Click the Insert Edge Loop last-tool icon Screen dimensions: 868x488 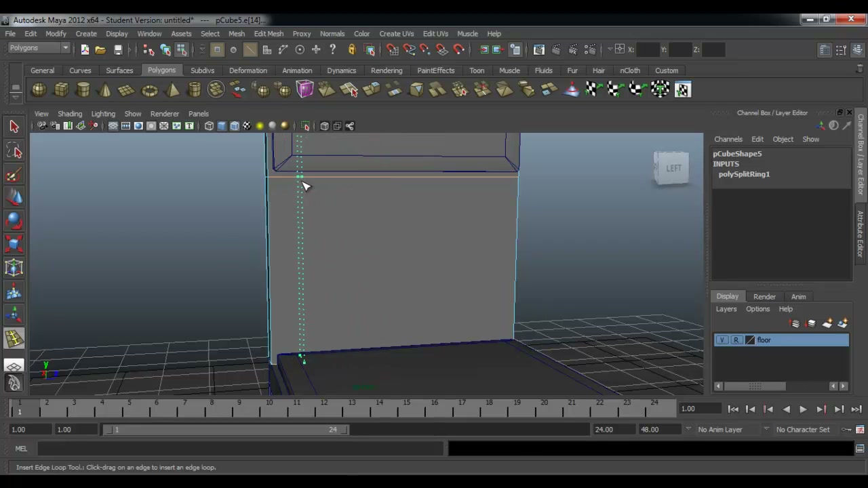click(x=14, y=338)
